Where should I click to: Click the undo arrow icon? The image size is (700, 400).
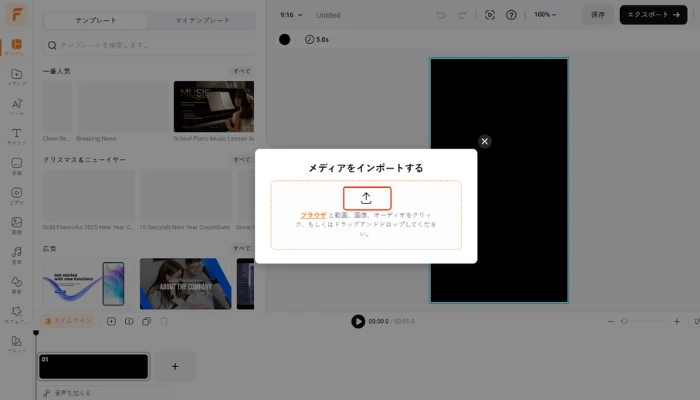coord(441,15)
